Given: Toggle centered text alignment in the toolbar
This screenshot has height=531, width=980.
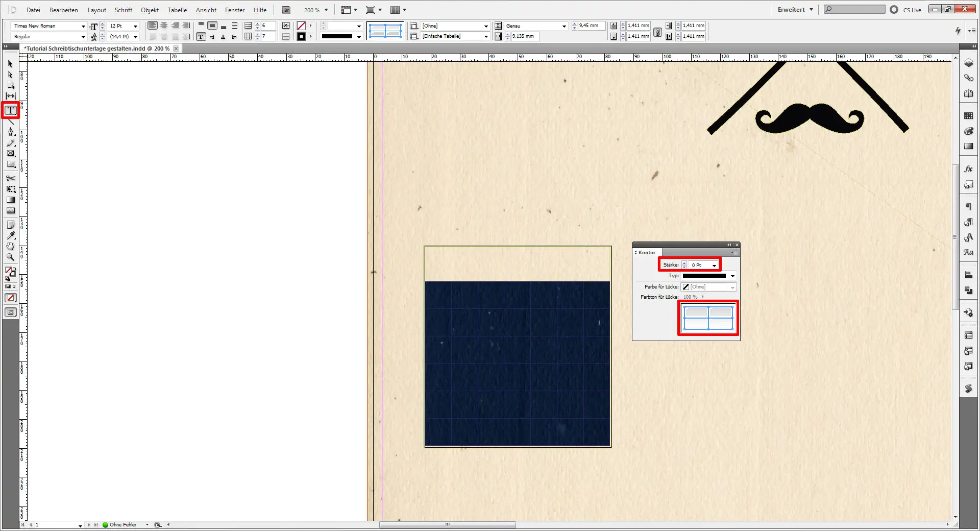Looking at the screenshot, I should (164, 26).
